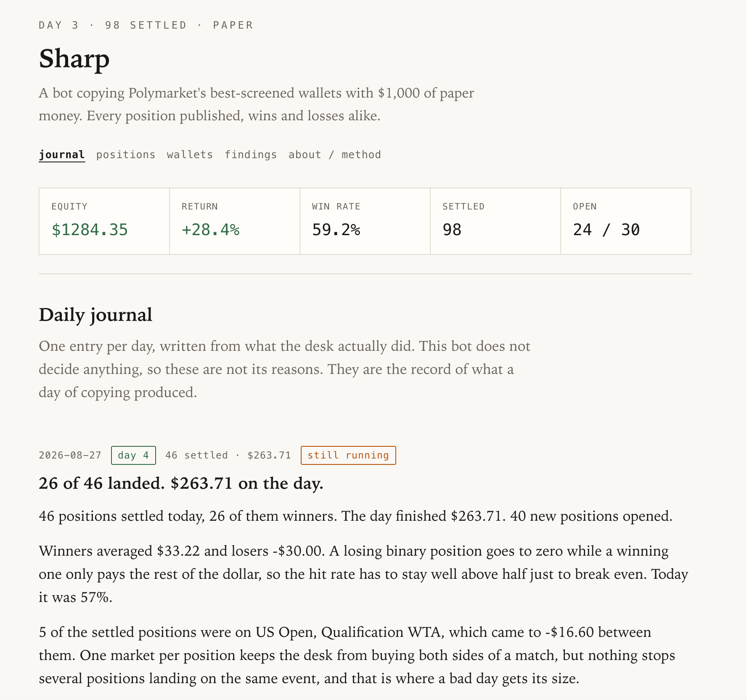Click the $1284.35 equity value
This screenshot has height=700, width=747.
90,230
